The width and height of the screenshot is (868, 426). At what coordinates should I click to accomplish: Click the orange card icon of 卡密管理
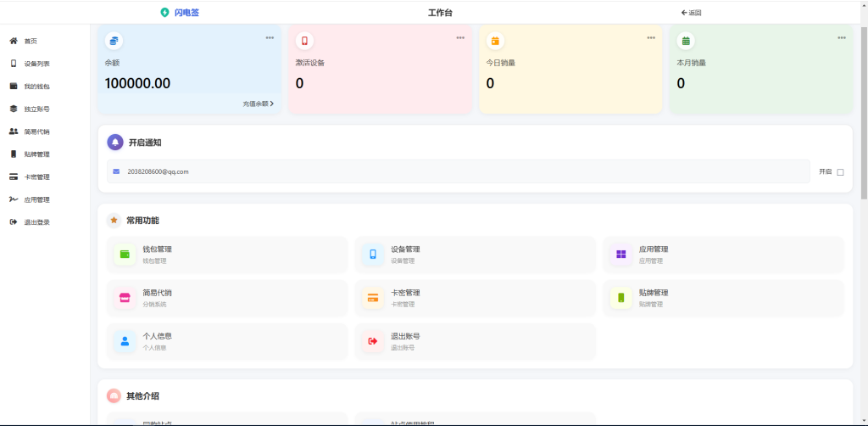[x=373, y=298]
